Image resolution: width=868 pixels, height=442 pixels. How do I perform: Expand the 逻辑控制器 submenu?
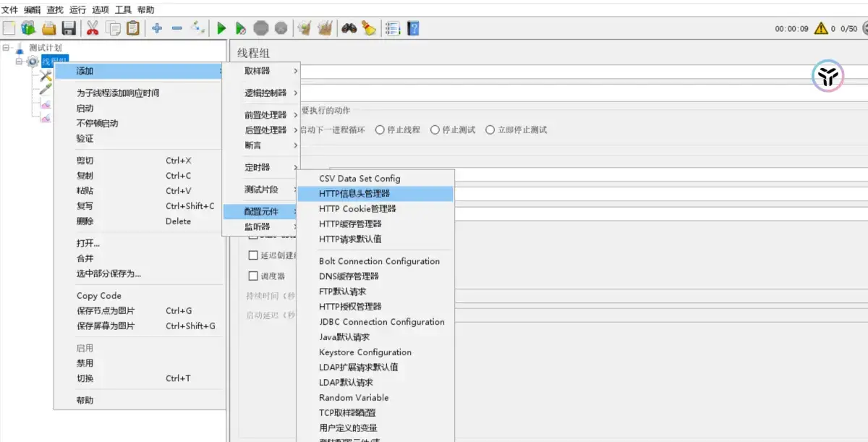click(x=264, y=93)
